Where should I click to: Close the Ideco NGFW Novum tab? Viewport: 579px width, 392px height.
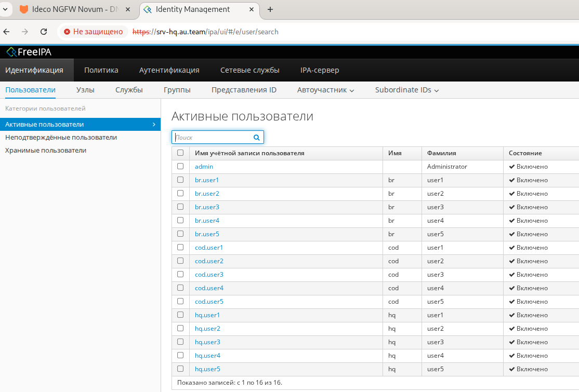(x=127, y=9)
